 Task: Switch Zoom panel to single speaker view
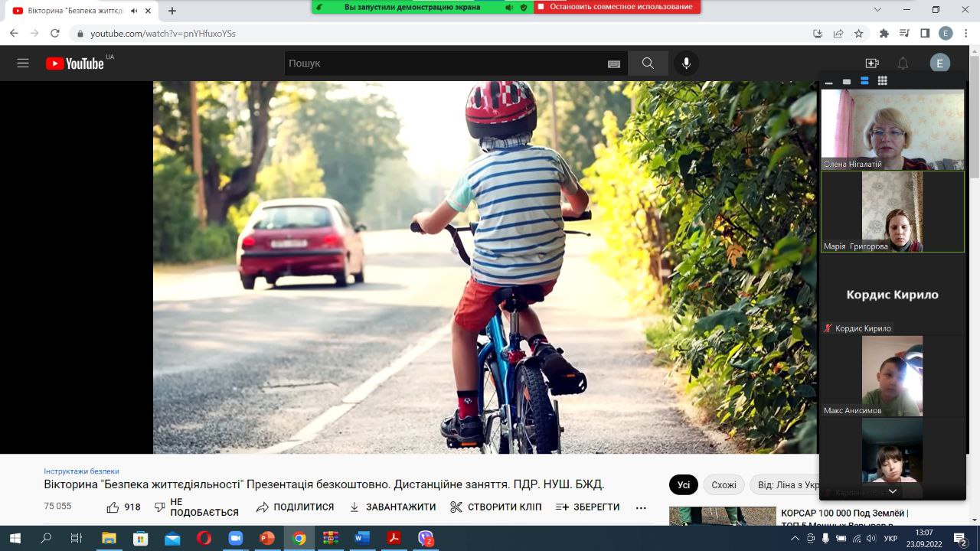(x=847, y=81)
